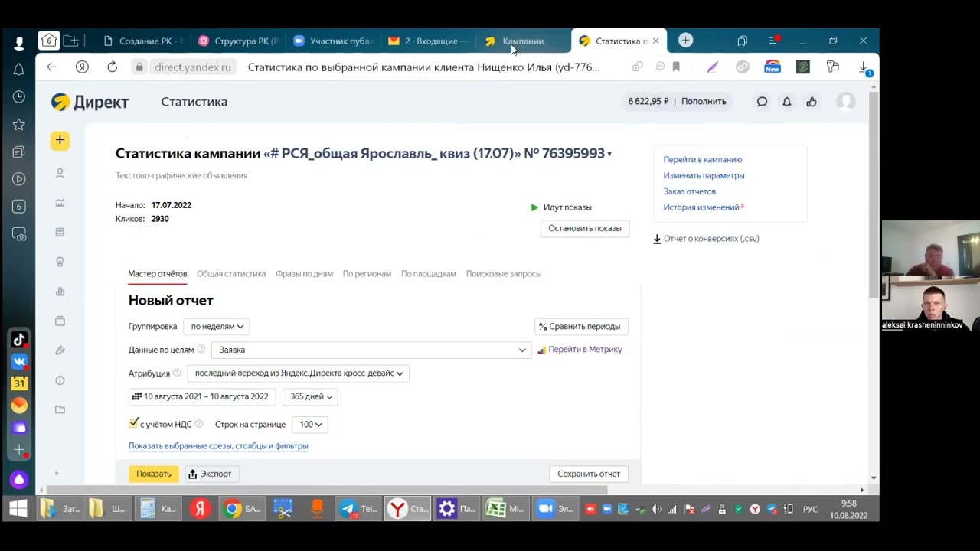
Task: Click the bookmark icon in address bar
Action: (676, 67)
